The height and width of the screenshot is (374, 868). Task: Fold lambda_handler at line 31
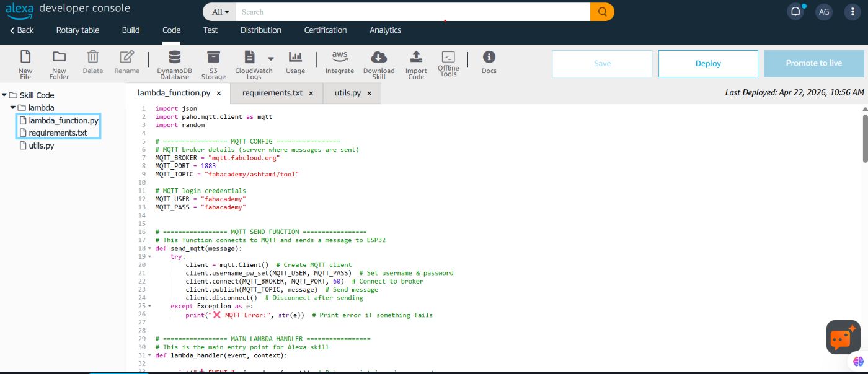point(149,355)
